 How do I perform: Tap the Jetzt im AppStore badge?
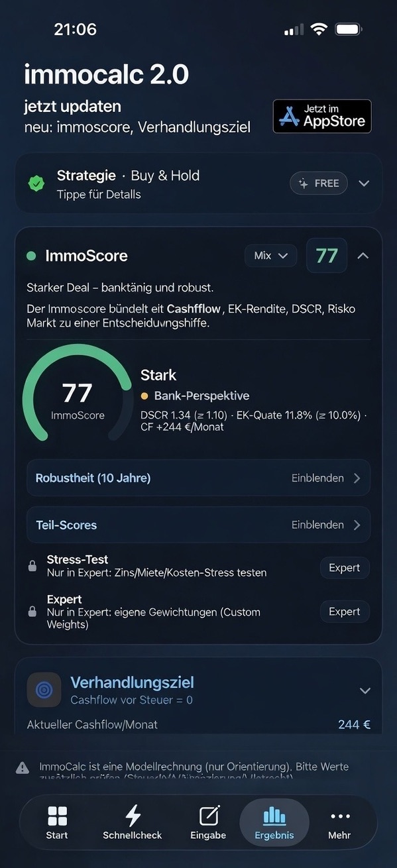[x=322, y=116]
